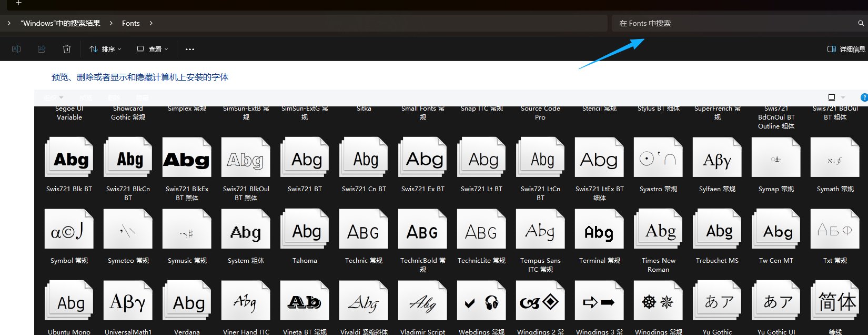Image resolution: width=868 pixels, height=335 pixels.
Task: Click the delete trash can icon
Action: coord(67,49)
